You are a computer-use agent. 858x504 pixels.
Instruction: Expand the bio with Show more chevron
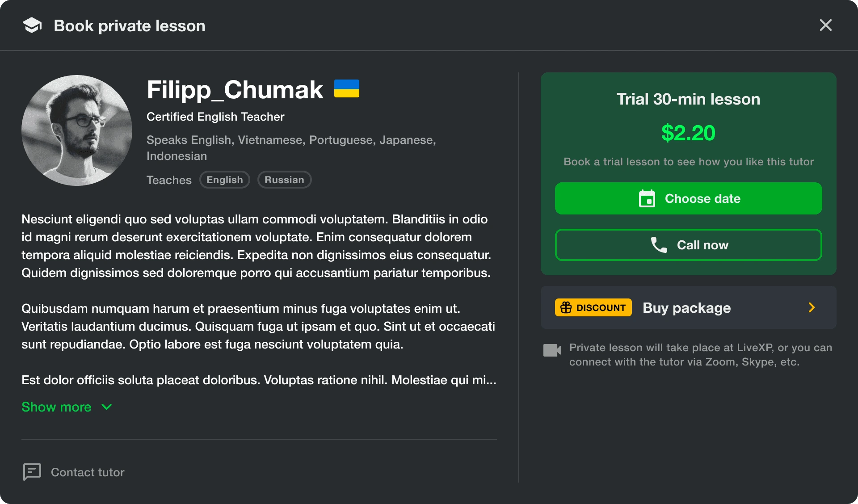tap(107, 407)
